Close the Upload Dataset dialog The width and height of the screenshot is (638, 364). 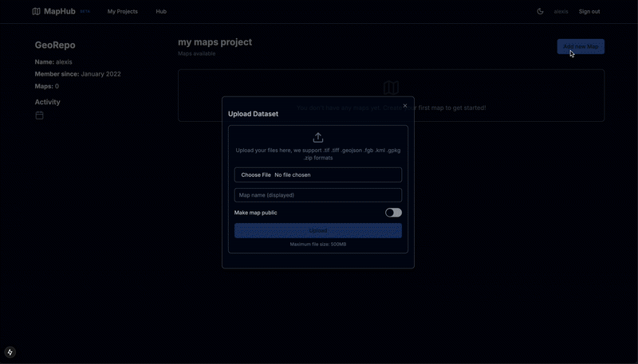click(405, 106)
